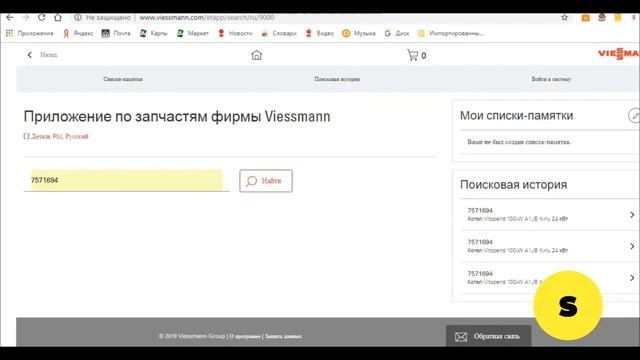Click the Обратная связь feedback button
The width and height of the screenshot is (640, 360).
pos(489,336)
